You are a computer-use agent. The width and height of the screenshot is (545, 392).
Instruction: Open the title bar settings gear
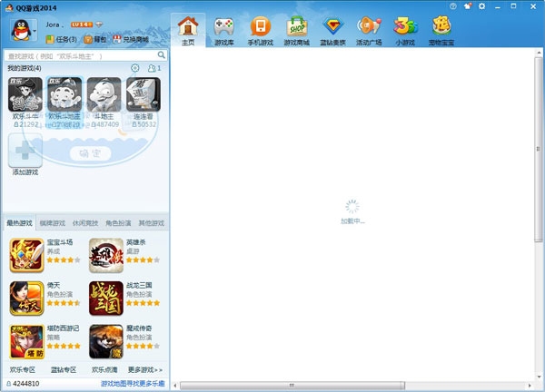pyautogui.click(x=481, y=6)
